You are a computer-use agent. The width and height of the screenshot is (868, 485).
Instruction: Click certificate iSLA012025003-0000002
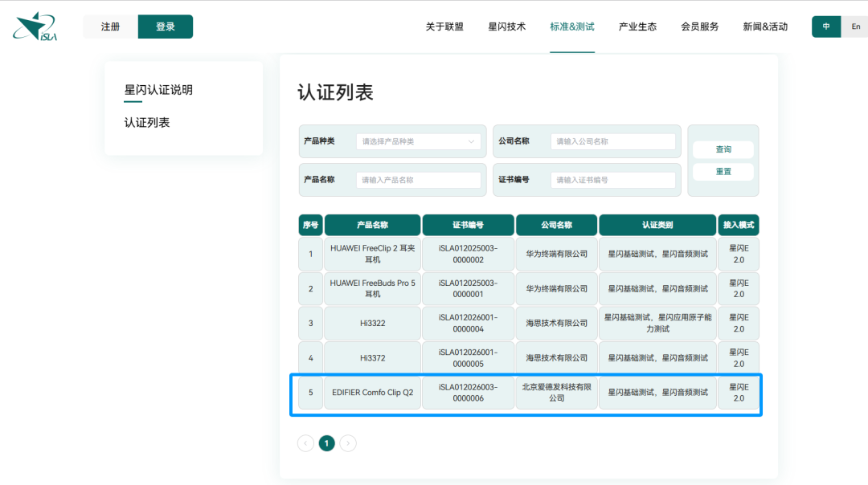(469, 254)
